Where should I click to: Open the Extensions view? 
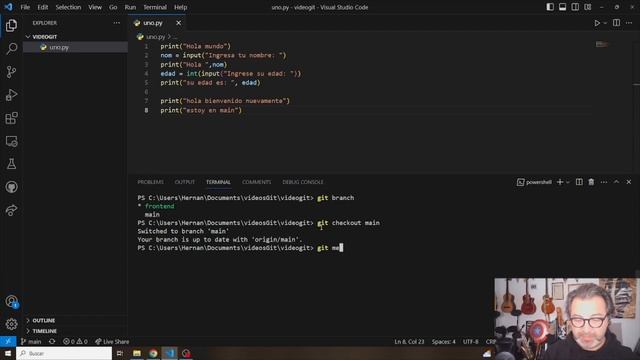pos(11,118)
